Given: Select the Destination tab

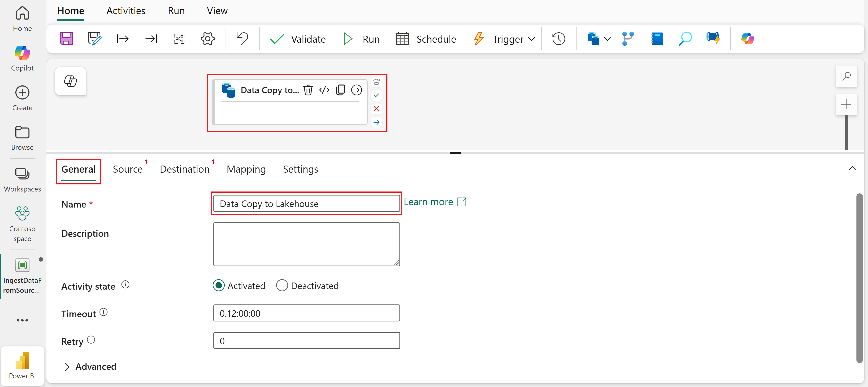Looking at the screenshot, I should pos(185,169).
